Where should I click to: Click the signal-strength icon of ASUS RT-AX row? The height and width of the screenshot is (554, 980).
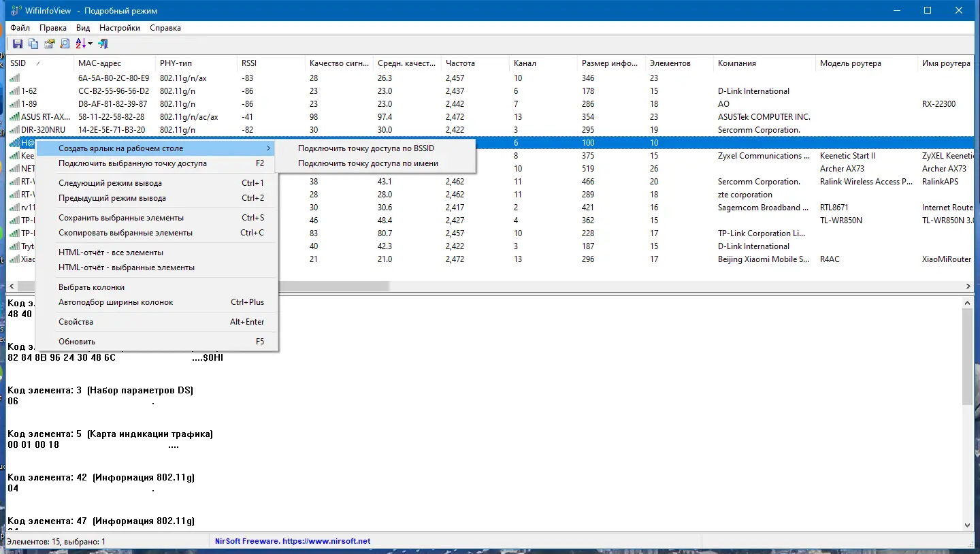point(14,117)
